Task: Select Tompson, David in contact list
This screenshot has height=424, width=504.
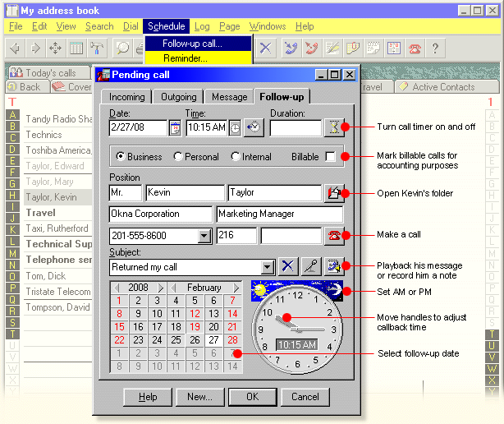Action: [x=57, y=307]
